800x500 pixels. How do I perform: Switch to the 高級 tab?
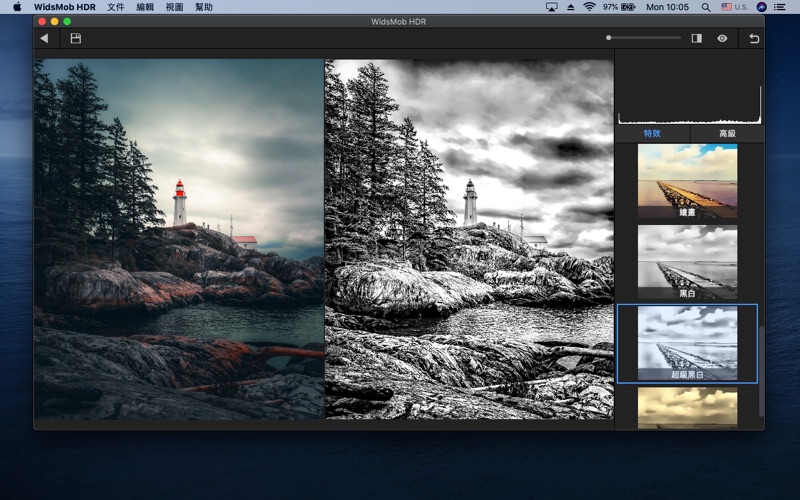click(x=727, y=133)
